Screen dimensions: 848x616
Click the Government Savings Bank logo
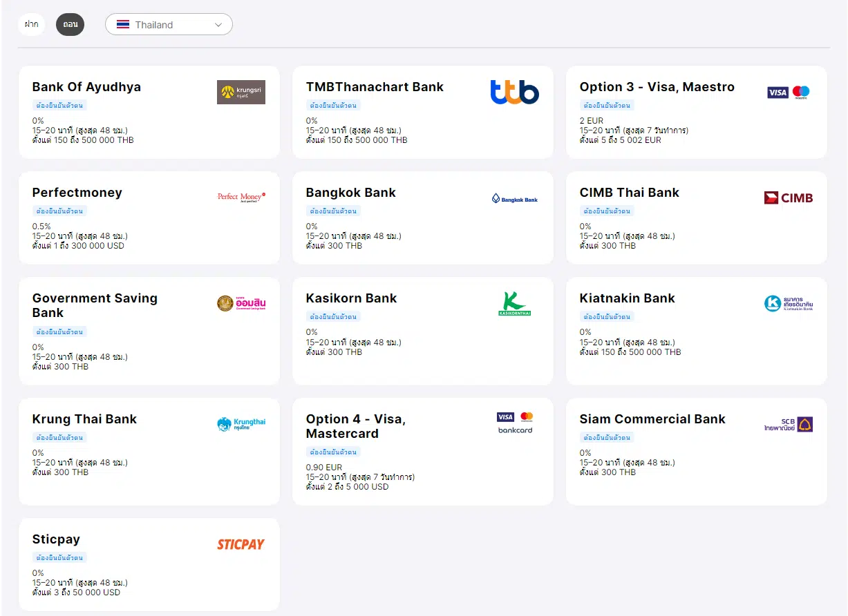[x=241, y=303]
